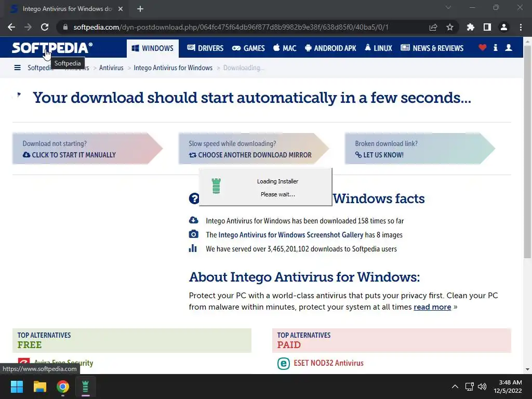
Task: Switch to the Windows section
Action: click(x=153, y=48)
